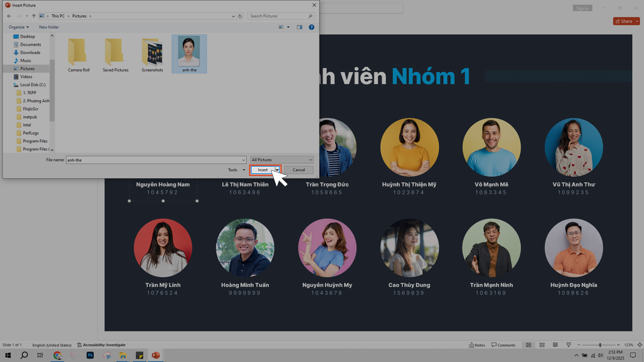Toggle Normal view in the status bar
Screen dimensions: 644x362
coord(529,345)
